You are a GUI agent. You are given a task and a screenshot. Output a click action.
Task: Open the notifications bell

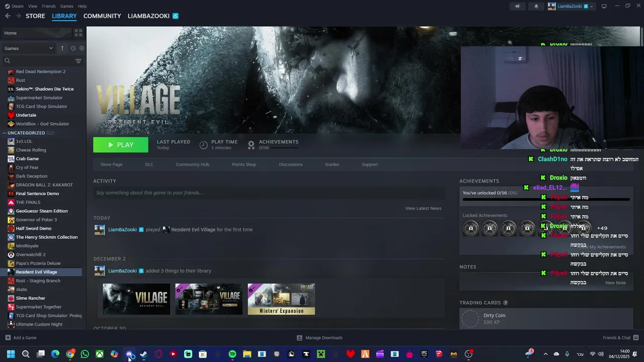(x=536, y=6)
